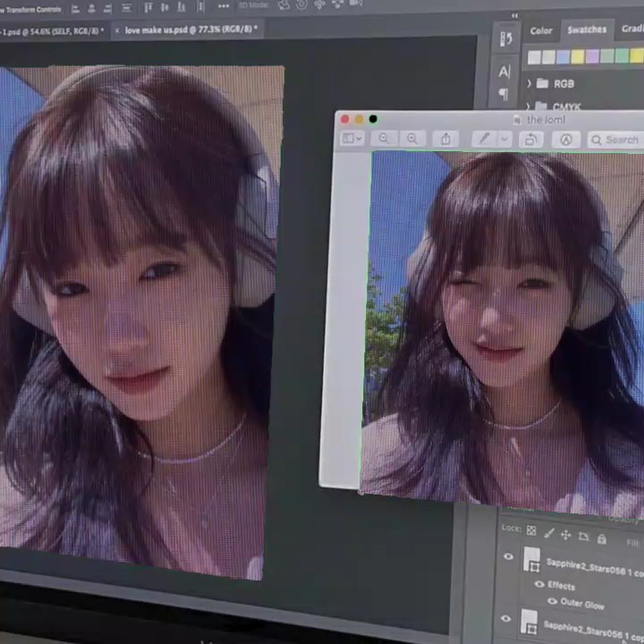Open the History panel icon
The width and height of the screenshot is (644, 644).
click(505, 39)
